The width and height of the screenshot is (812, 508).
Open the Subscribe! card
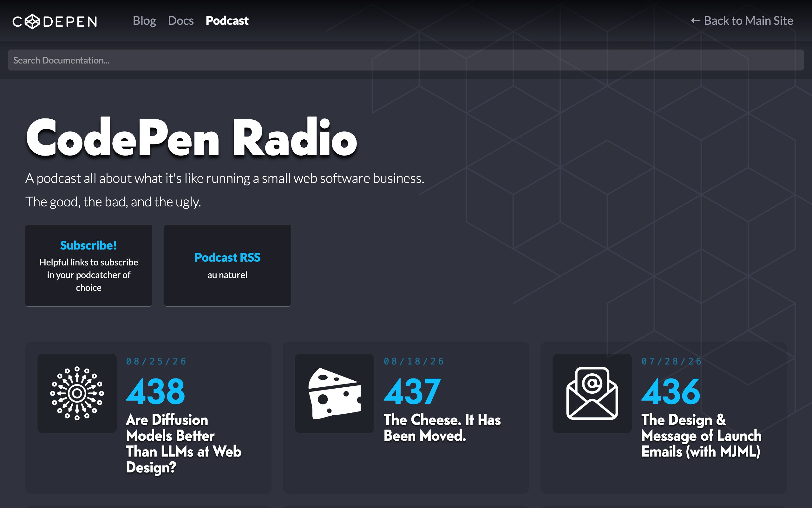pos(88,265)
